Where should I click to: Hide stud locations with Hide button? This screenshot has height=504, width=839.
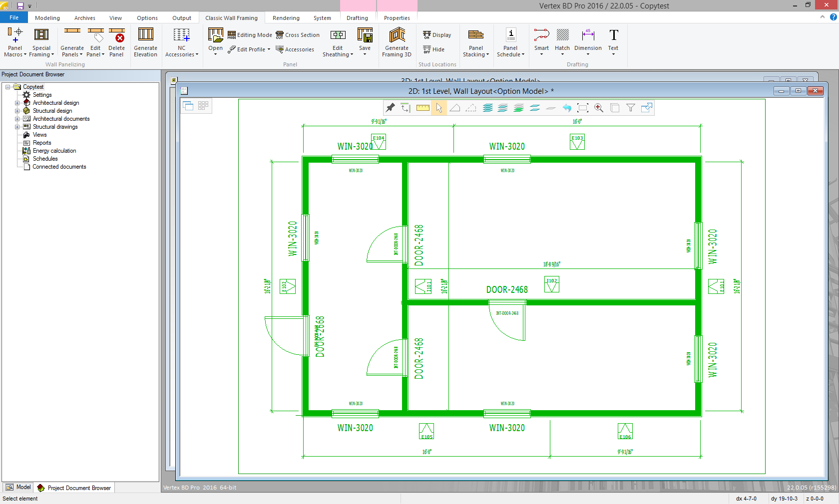point(434,49)
